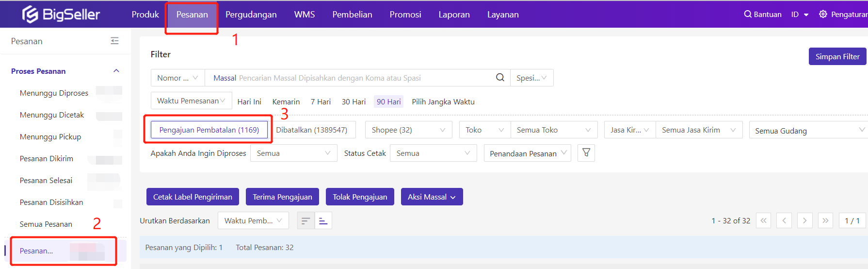The image size is (868, 269).
Task: Open the Nomor search type dropdown
Action: (177, 78)
